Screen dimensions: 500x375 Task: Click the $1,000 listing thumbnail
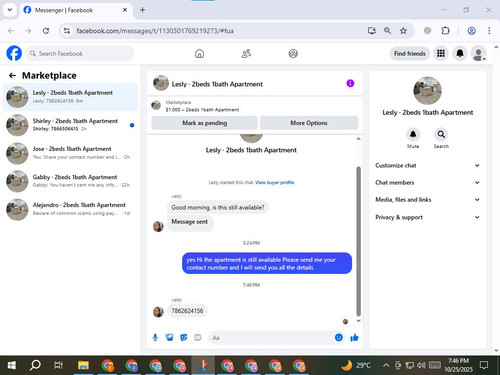(156, 106)
